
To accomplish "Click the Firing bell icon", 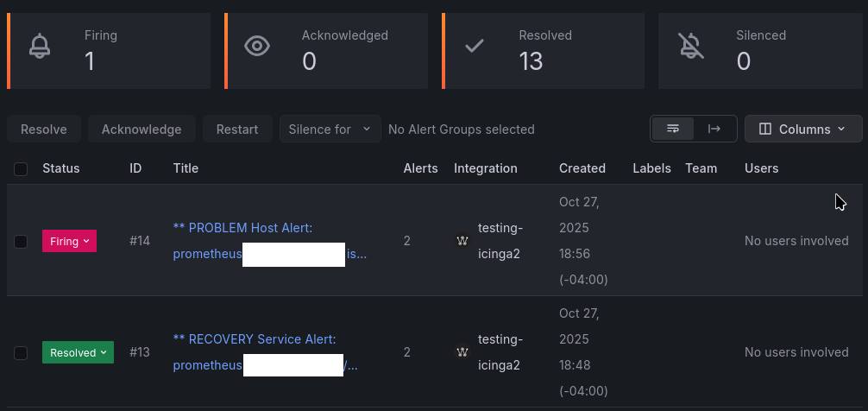I will (40, 47).
